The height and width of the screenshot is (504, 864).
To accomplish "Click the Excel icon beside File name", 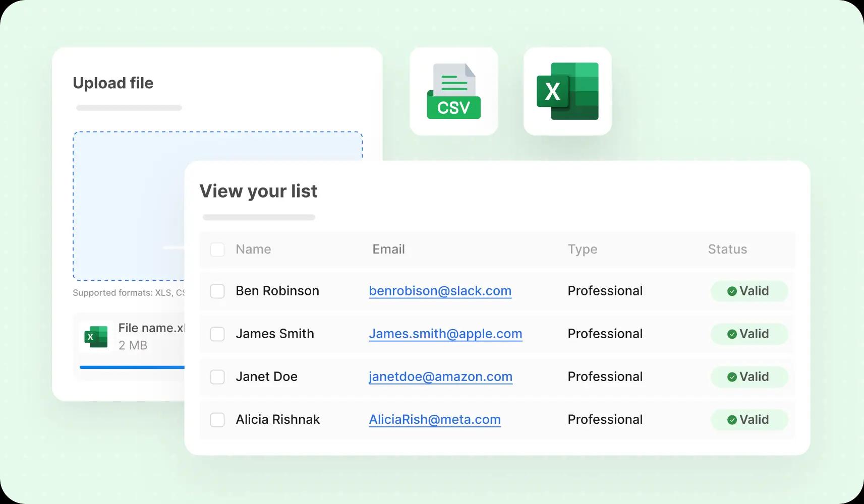I will (x=96, y=337).
